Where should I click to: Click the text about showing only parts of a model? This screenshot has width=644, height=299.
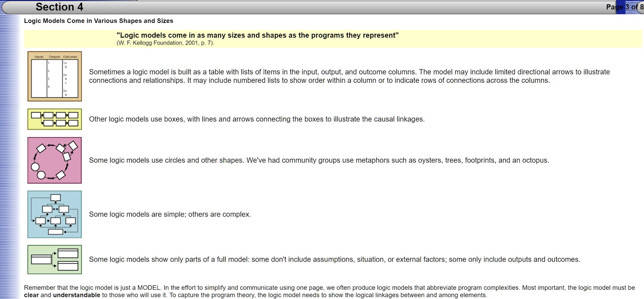334,260
